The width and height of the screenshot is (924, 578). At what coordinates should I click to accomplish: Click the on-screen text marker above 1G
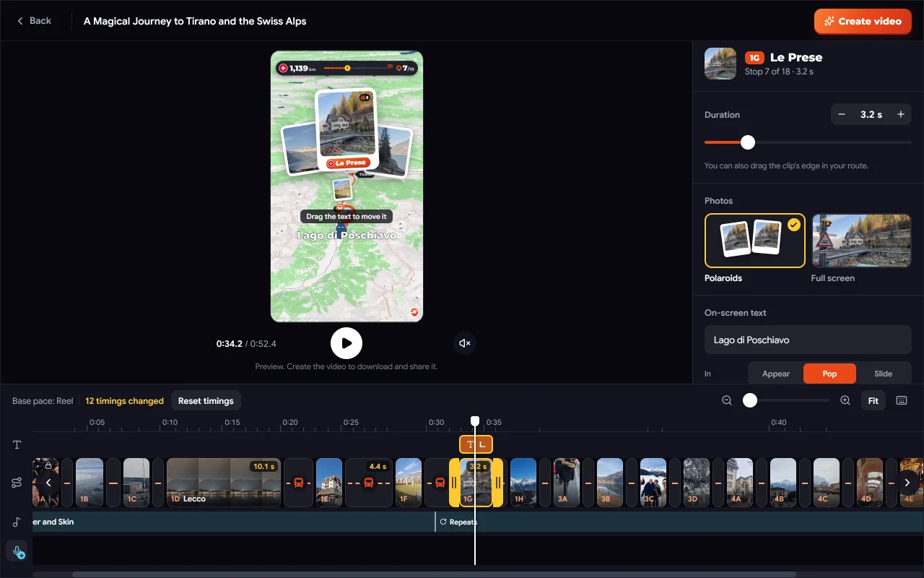pos(476,444)
